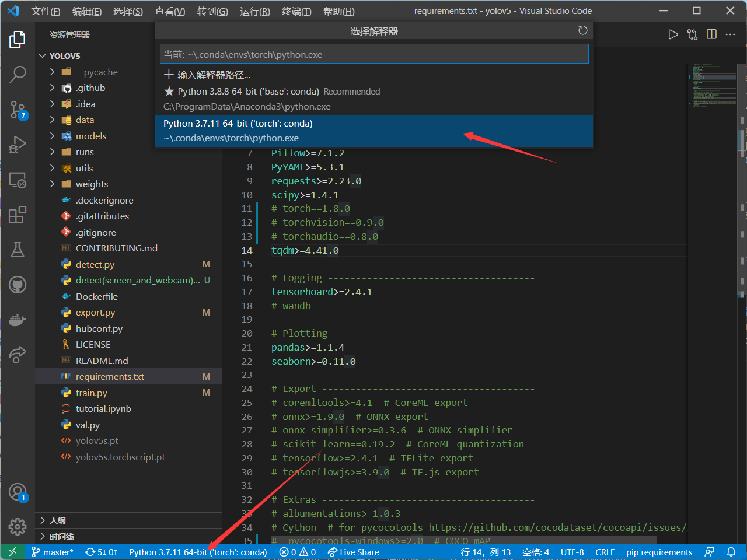Image resolution: width=747 pixels, height=560 pixels.
Task: Expand the .github folder
Action: tap(128, 88)
